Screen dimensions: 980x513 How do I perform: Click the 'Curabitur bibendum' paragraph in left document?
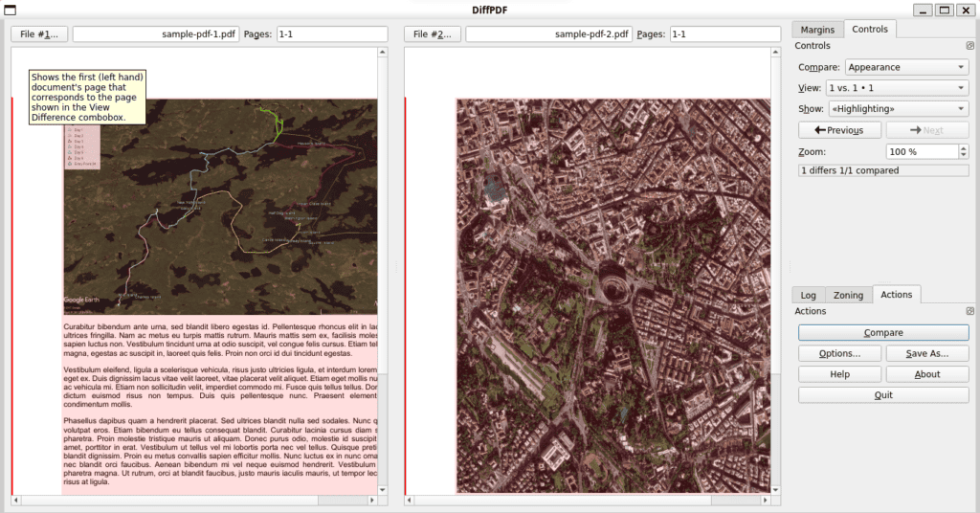pyautogui.click(x=220, y=340)
